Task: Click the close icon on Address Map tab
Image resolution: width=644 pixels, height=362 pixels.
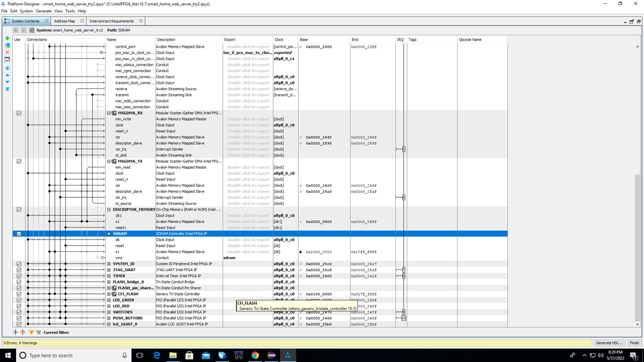Action: point(82,21)
